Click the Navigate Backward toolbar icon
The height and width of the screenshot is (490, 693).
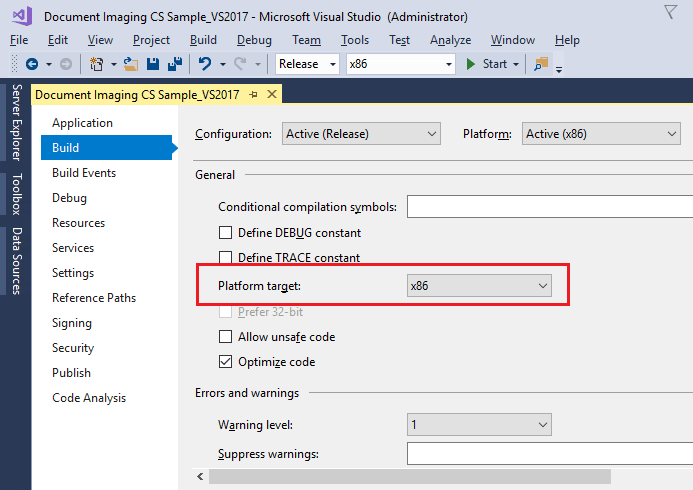coord(32,64)
